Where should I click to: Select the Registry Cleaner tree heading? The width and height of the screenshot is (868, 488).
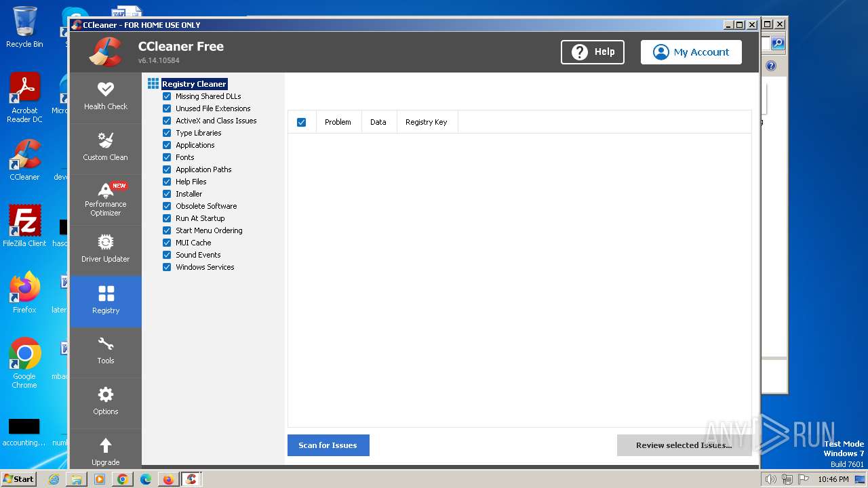[194, 84]
